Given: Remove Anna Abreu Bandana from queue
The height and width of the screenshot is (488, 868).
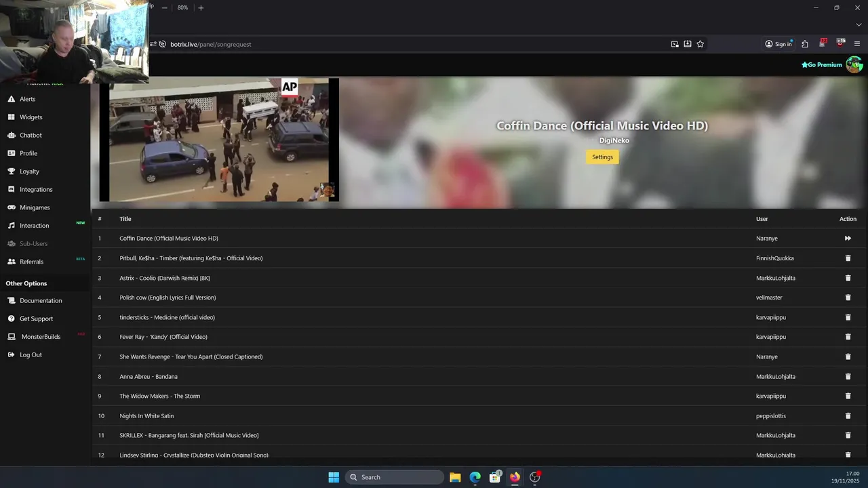Looking at the screenshot, I should click(848, 376).
